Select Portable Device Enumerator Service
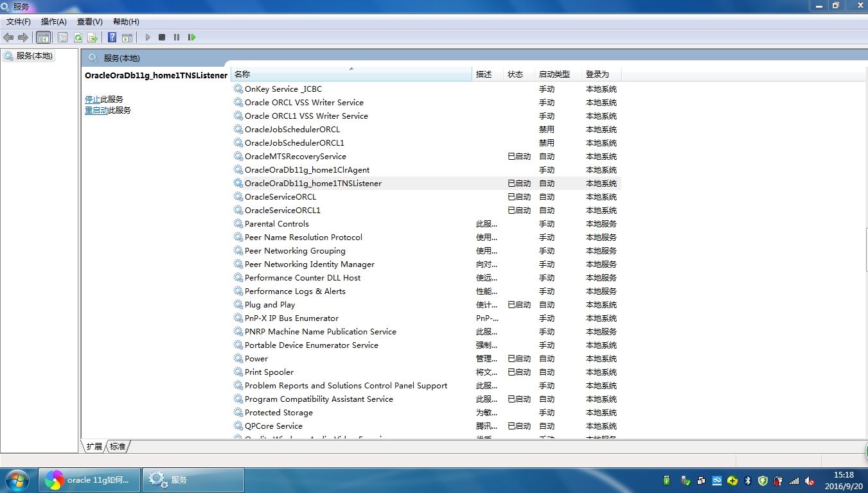The height and width of the screenshot is (493, 868). click(x=427, y=345)
